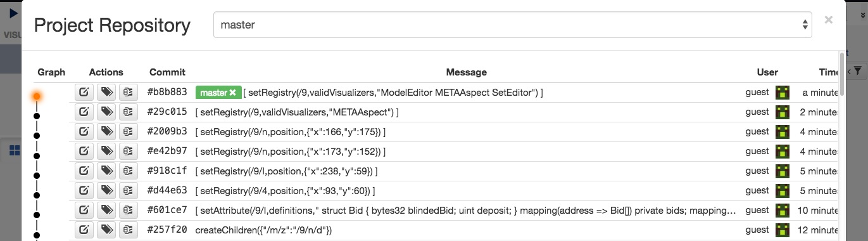Click the green master branch badge
The width and height of the screenshot is (868, 241).
[217, 93]
